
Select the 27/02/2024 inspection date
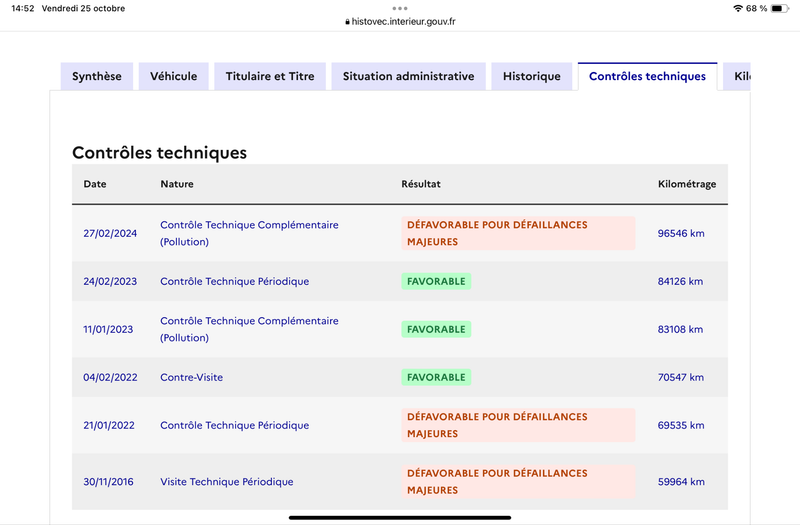(x=110, y=234)
